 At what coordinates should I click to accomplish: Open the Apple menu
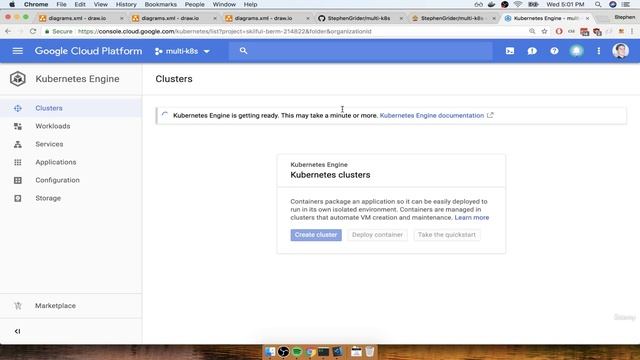tap(12, 4)
